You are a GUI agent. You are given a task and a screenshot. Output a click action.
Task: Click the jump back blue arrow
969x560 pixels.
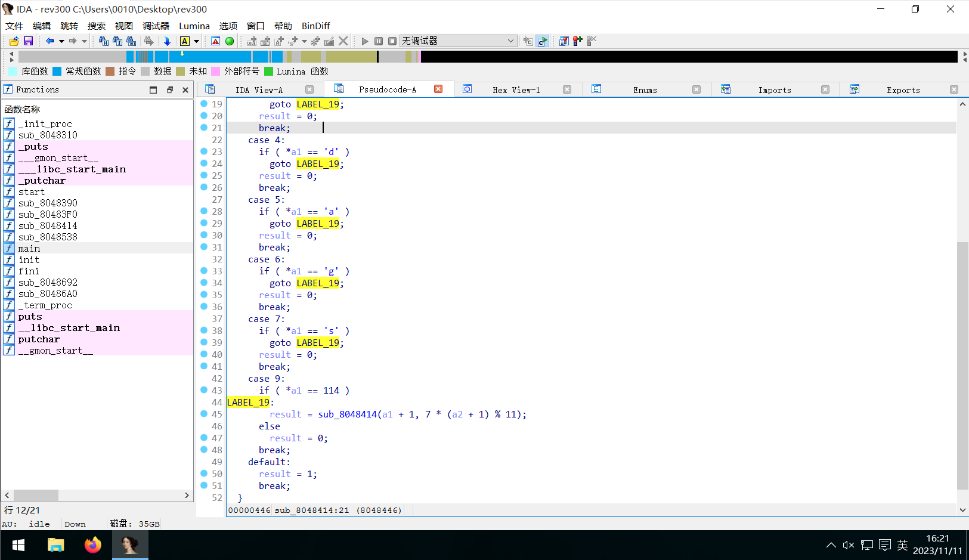[x=50, y=41]
